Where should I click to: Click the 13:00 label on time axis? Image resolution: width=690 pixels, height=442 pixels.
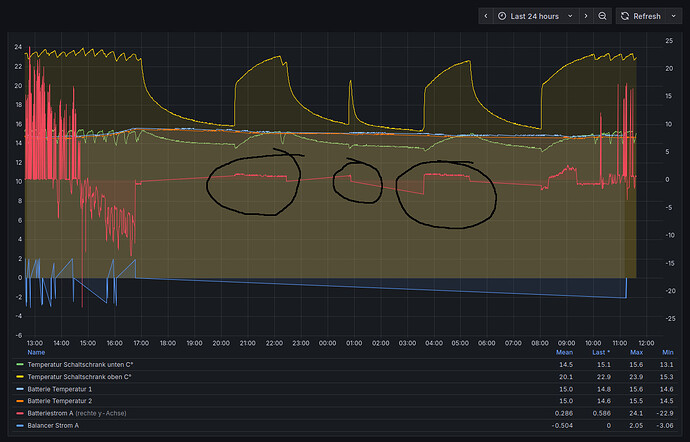(x=35, y=343)
